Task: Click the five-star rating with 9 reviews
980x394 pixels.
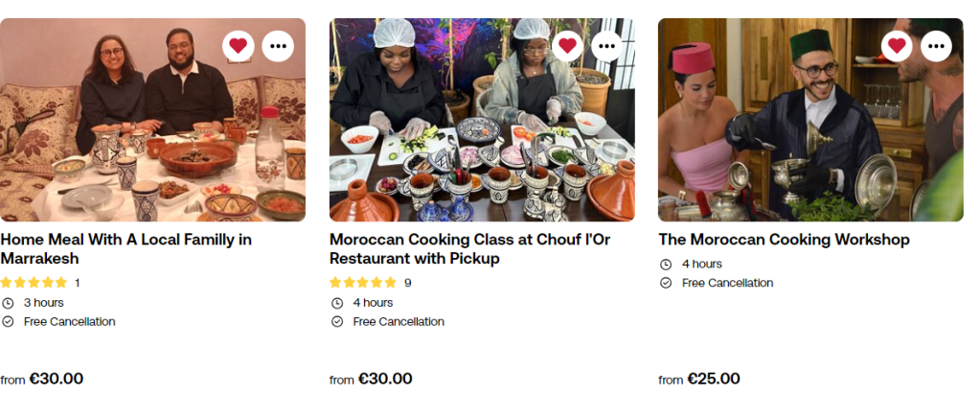Action: click(x=363, y=283)
